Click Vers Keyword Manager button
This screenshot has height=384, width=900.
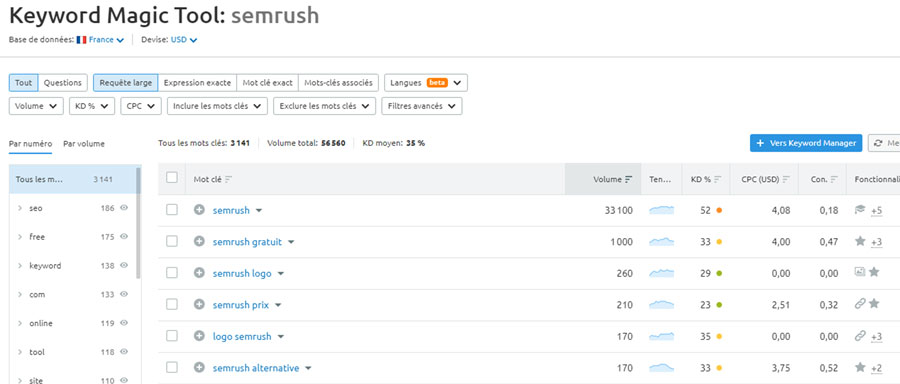click(x=806, y=143)
